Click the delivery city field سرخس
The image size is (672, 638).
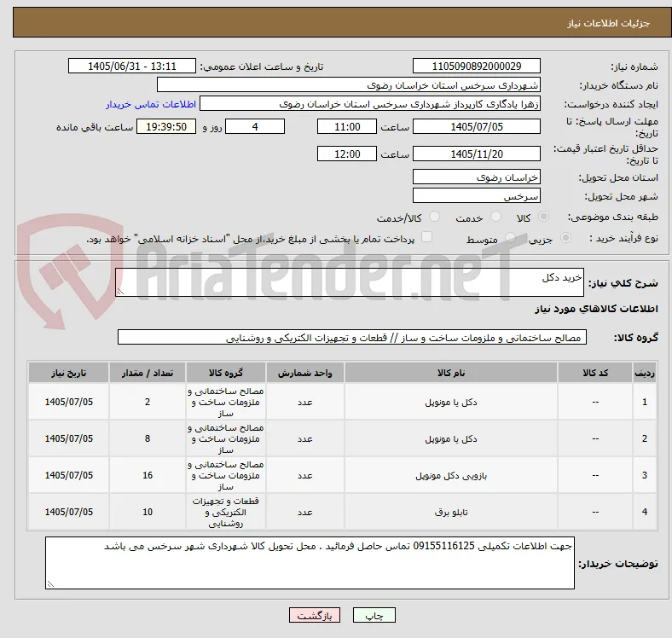coord(477,196)
